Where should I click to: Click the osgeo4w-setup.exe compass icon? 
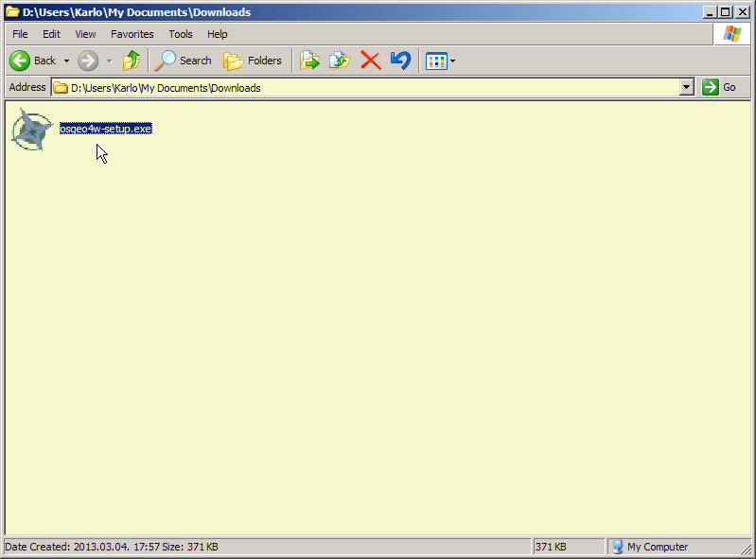32,130
